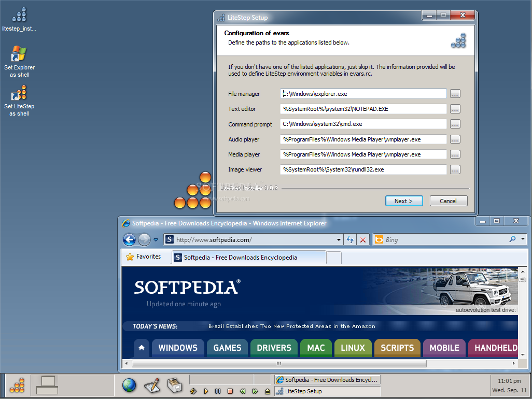This screenshot has height=399, width=532.
Task: Switch to Softpedia task in taskbar
Action: (327, 380)
